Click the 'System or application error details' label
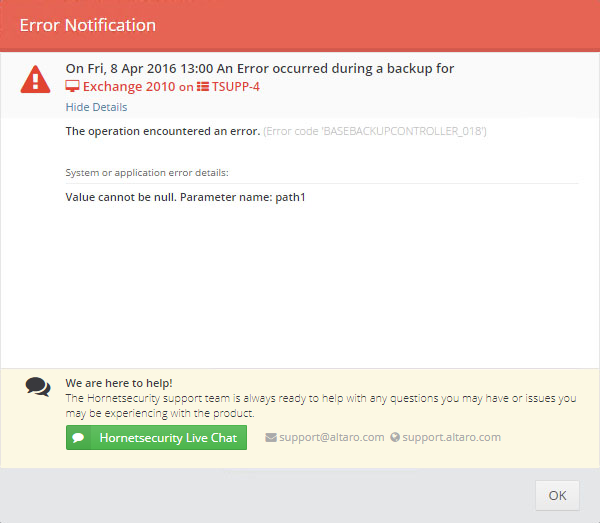The image size is (600, 523). (147, 173)
